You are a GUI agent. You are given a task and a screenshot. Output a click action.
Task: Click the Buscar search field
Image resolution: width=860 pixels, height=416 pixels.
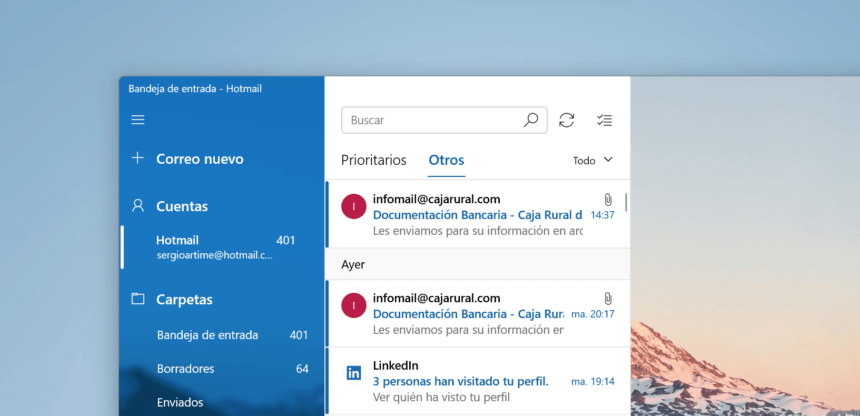pyautogui.click(x=444, y=120)
